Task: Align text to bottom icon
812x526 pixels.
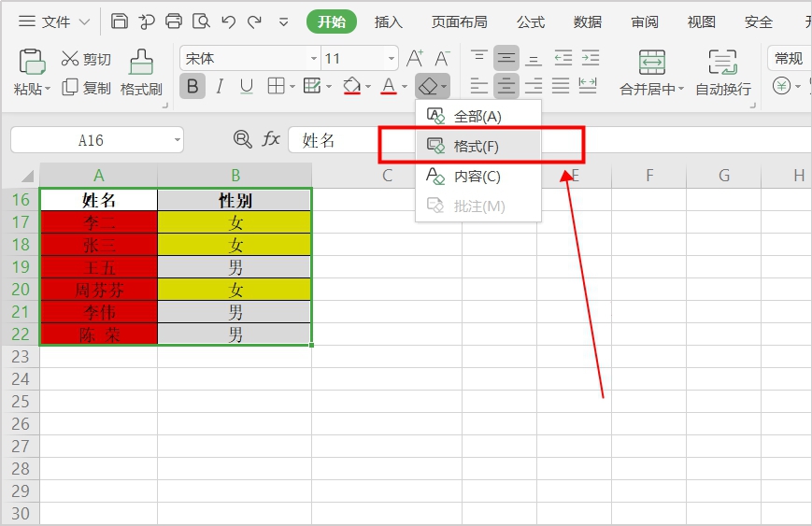Action: [534, 58]
